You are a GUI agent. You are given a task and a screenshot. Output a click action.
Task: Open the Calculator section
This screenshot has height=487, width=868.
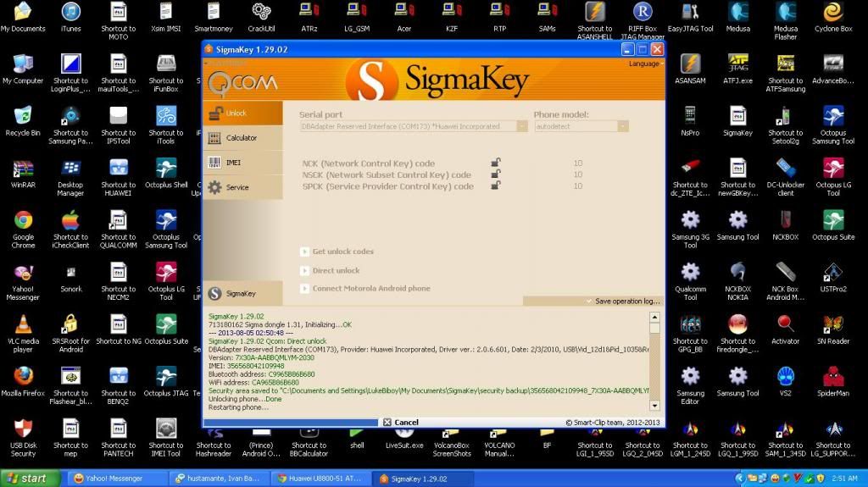[x=242, y=138]
